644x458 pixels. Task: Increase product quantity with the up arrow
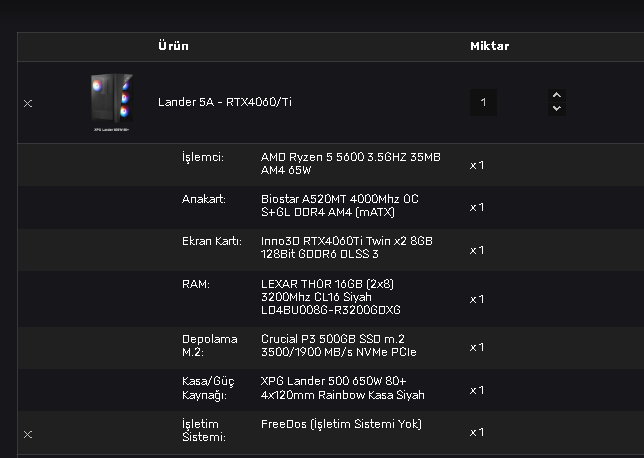click(557, 95)
